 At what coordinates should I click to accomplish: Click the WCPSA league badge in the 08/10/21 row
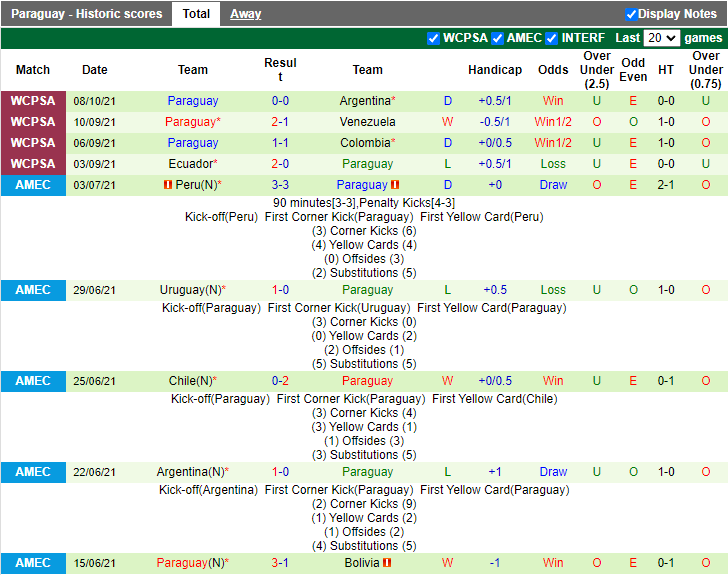click(x=33, y=101)
